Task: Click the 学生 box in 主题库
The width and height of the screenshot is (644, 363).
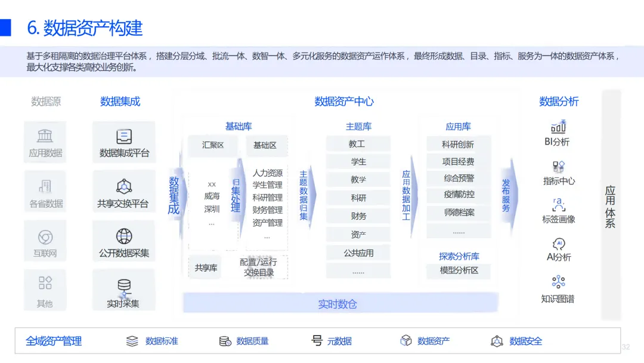Action: (x=358, y=162)
